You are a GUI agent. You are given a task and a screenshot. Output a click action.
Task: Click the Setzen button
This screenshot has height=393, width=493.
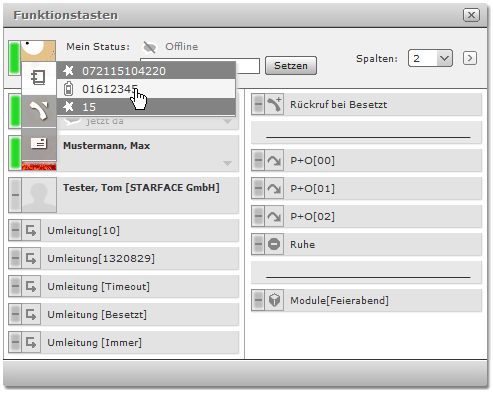tap(291, 66)
